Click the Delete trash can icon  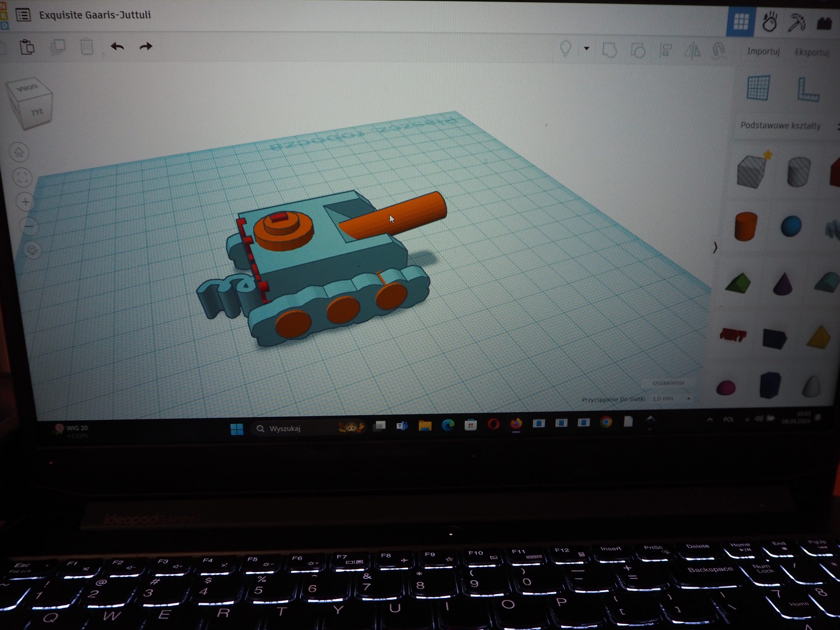point(87,47)
